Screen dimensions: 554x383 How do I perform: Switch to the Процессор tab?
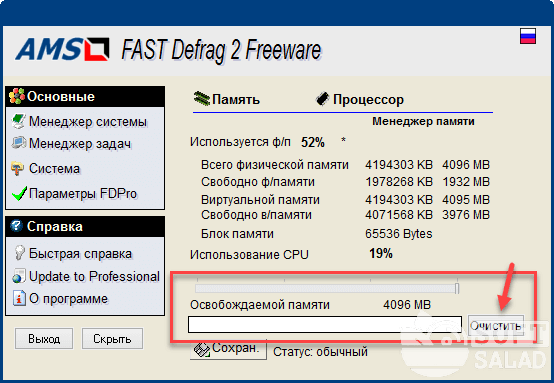[x=360, y=99]
